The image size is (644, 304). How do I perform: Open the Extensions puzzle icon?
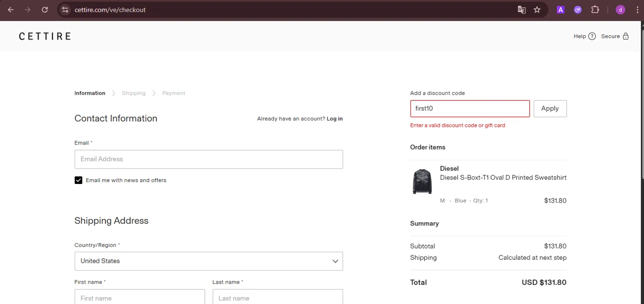pyautogui.click(x=595, y=10)
